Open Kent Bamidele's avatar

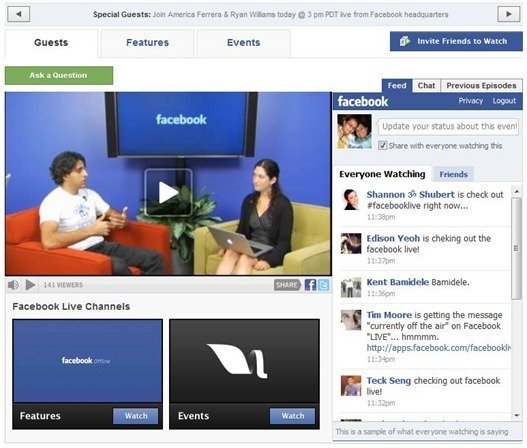pyautogui.click(x=351, y=287)
